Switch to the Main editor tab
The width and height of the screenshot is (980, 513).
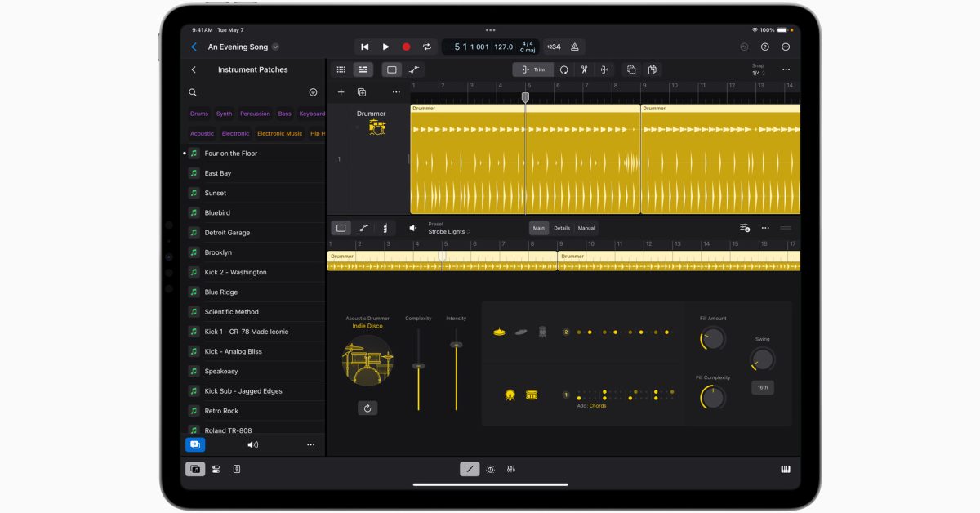pyautogui.click(x=539, y=228)
